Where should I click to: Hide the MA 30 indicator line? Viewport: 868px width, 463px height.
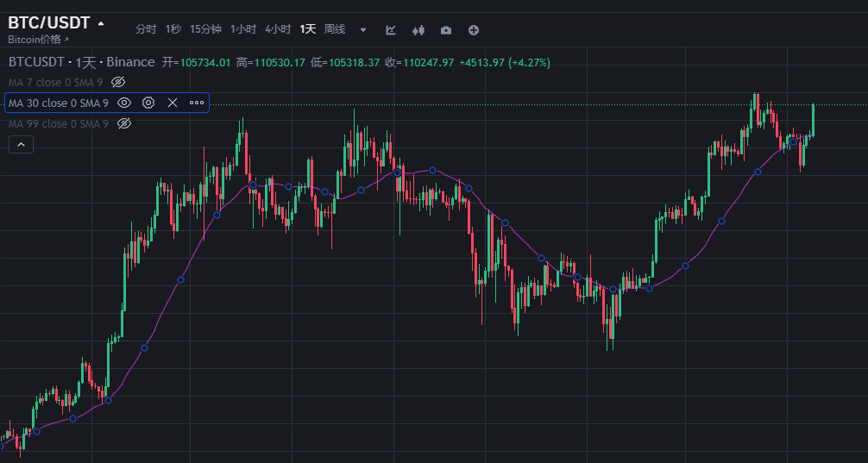tap(124, 103)
